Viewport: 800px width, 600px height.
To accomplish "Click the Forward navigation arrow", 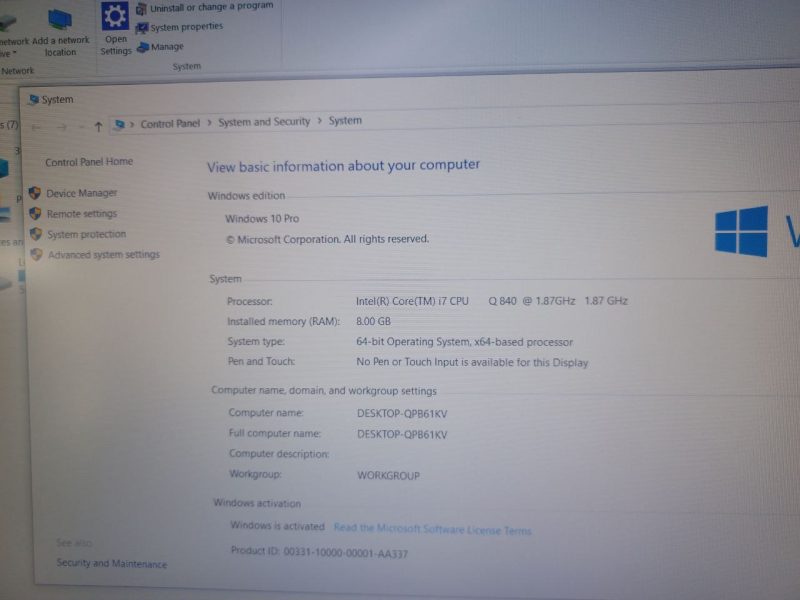I will [x=61, y=127].
